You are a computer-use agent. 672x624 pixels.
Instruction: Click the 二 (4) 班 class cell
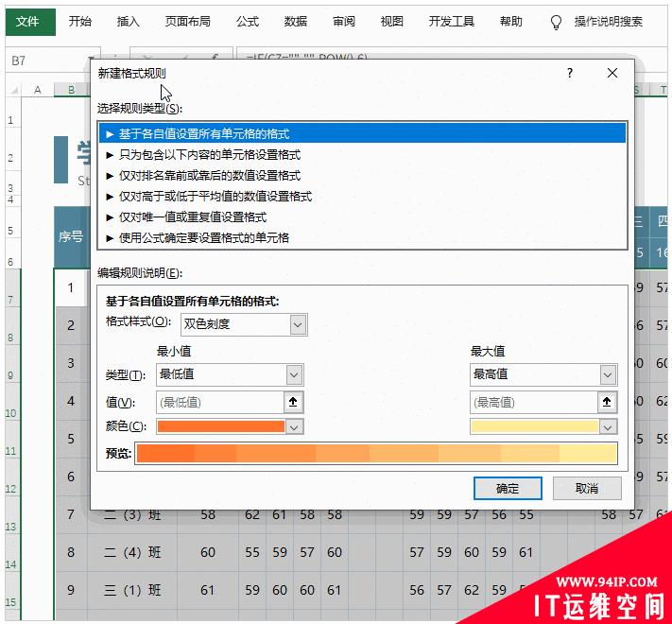click(132, 552)
